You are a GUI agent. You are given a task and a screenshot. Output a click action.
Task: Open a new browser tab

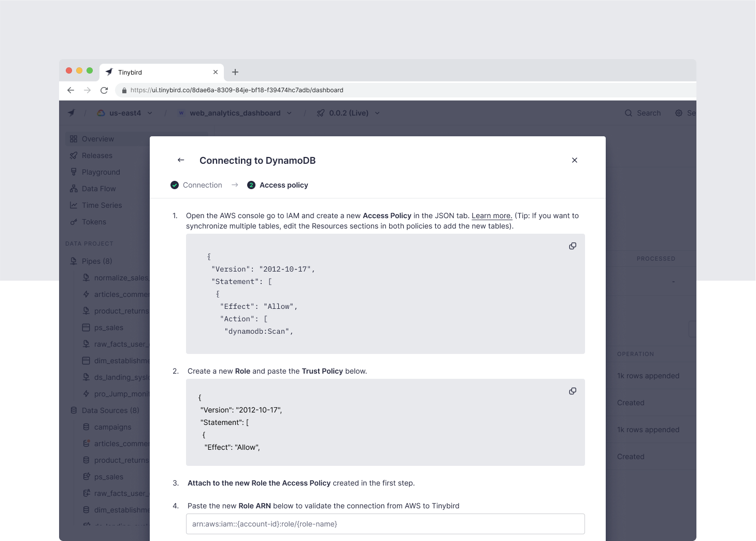click(x=235, y=72)
